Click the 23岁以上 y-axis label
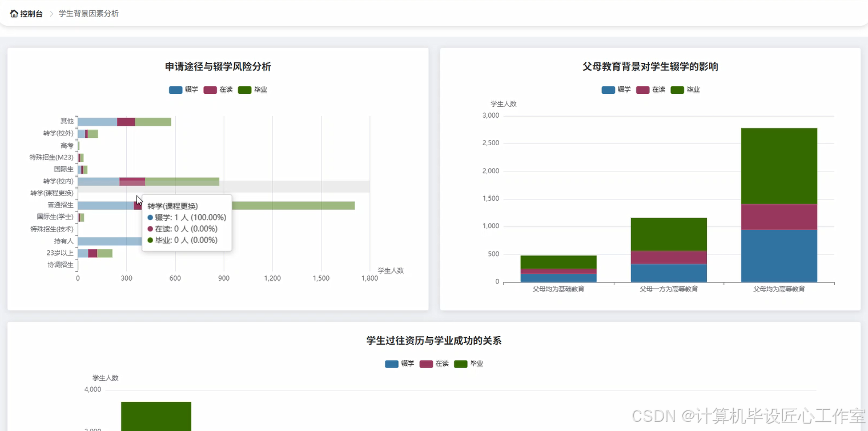This screenshot has height=431, width=868. click(x=60, y=253)
